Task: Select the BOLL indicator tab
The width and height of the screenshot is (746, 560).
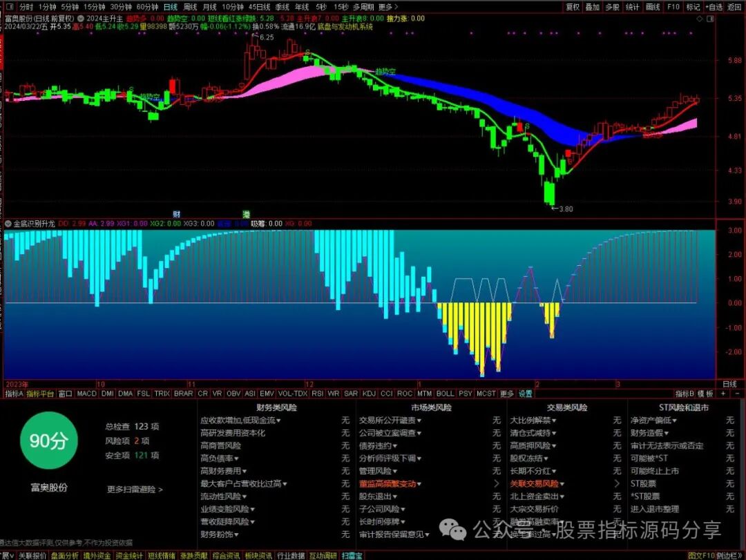Action: (x=445, y=394)
